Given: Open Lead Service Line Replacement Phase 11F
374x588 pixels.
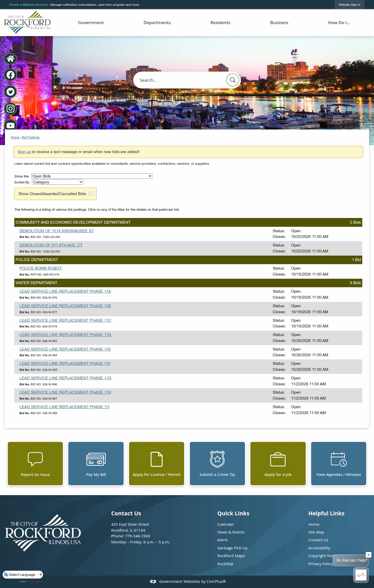Looking at the screenshot, I should pyautogui.click(x=65, y=363).
